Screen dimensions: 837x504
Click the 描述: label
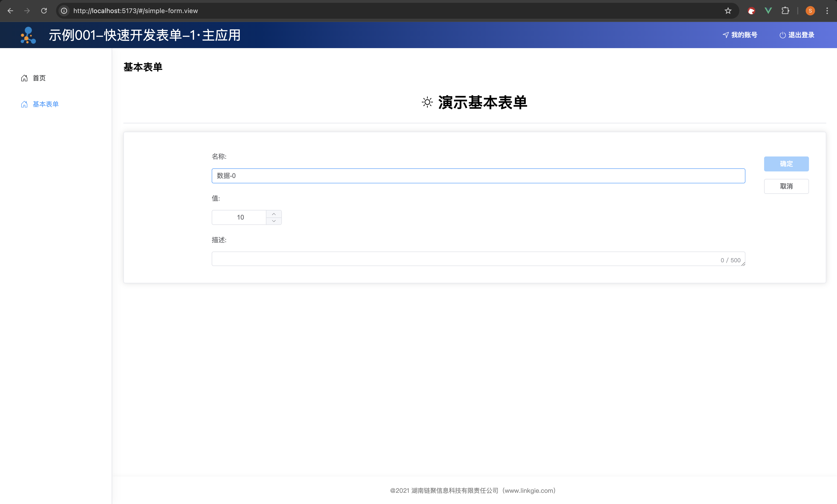pyautogui.click(x=219, y=240)
